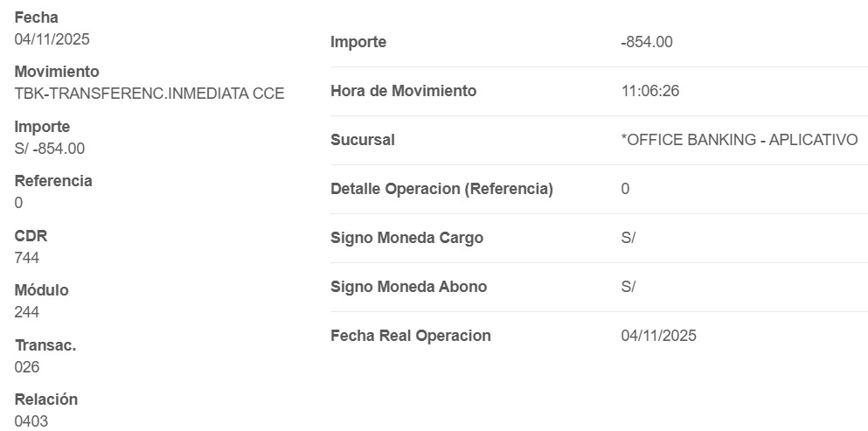This screenshot has width=868, height=431.
Task: Click the S/ -854.00 amount value
Action: [x=50, y=149]
